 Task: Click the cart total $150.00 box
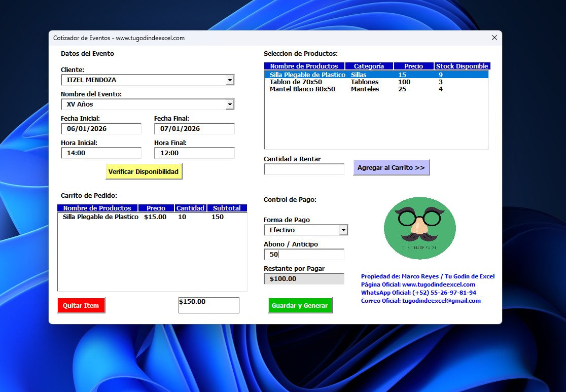pyautogui.click(x=208, y=305)
